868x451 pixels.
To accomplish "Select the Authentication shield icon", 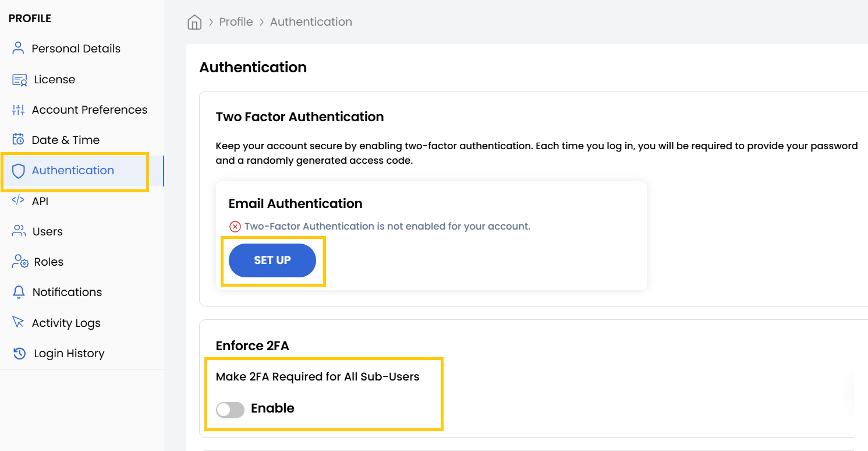I will coord(18,170).
